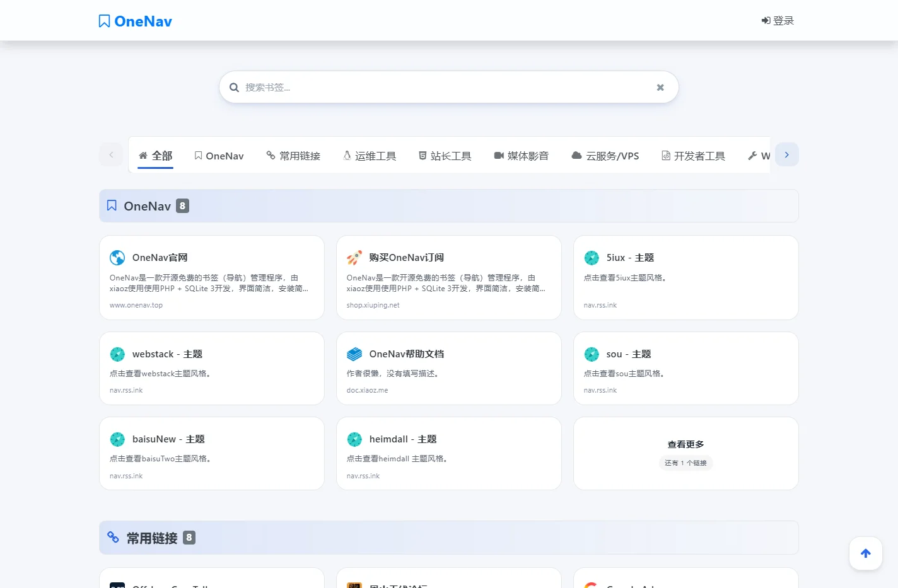Open the baisuNew - 主题 card
The width and height of the screenshot is (898, 588).
click(x=212, y=454)
